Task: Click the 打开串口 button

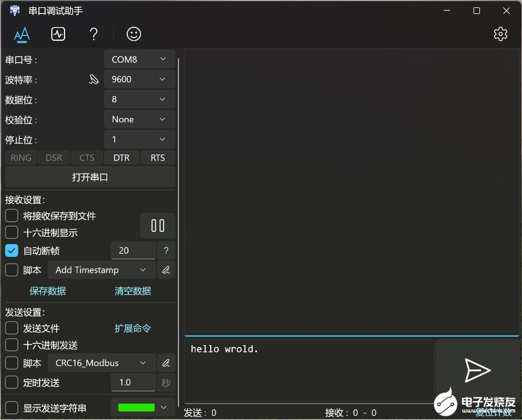Action: click(90, 177)
